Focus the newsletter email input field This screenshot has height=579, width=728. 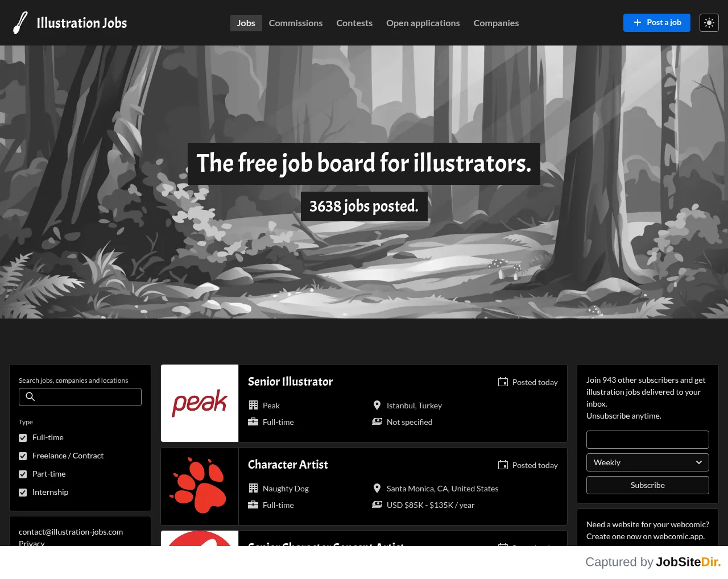(x=648, y=440)
